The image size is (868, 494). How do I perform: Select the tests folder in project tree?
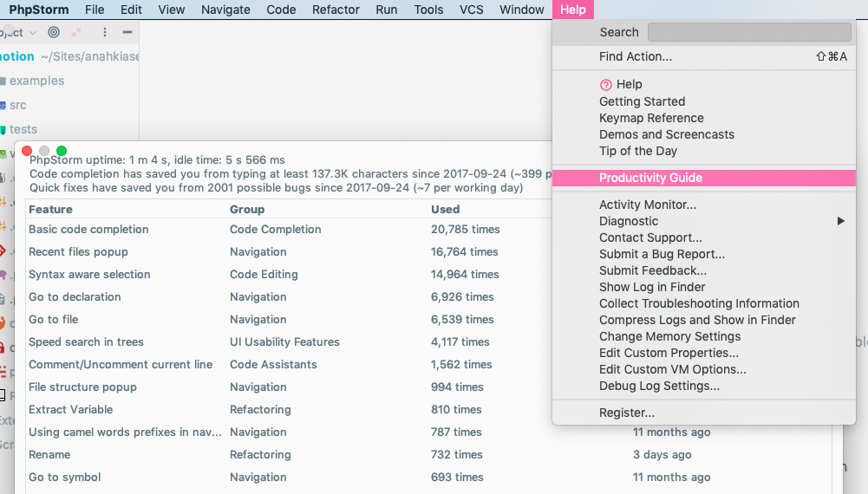(23, 129)
